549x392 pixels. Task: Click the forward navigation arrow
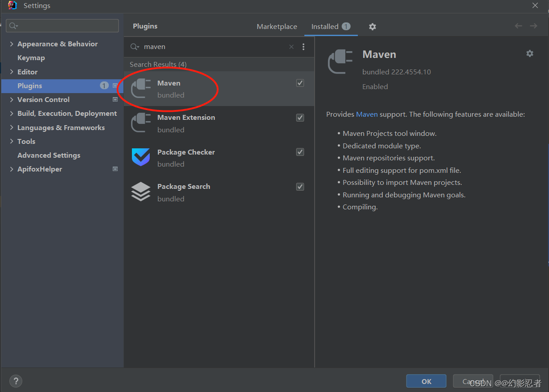coord(533,26)
